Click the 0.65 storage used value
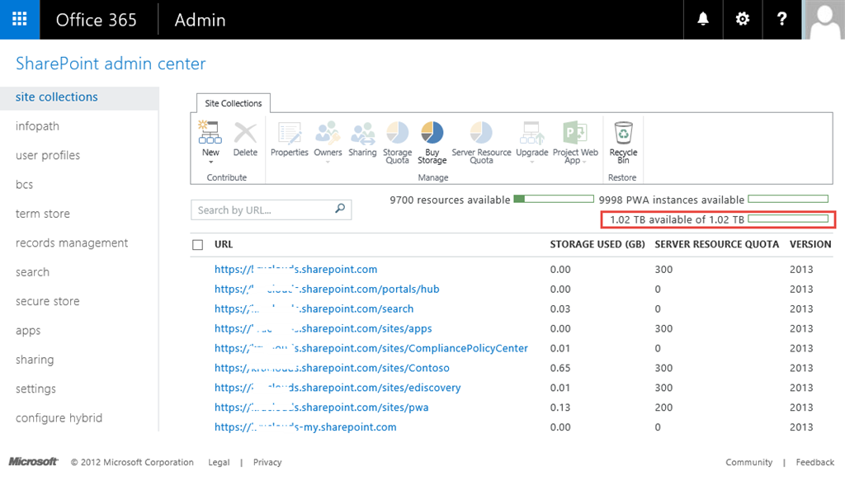The image size is (845, 504). point(560,368)
